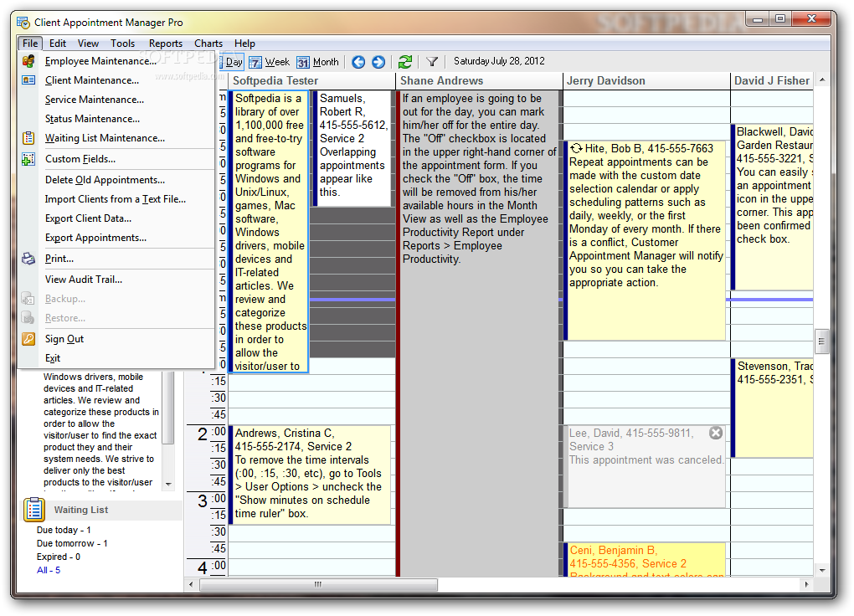The height and width of the screenshot is (616, 854).
Task: Open the Reports menu
Action: click(166, 43)
